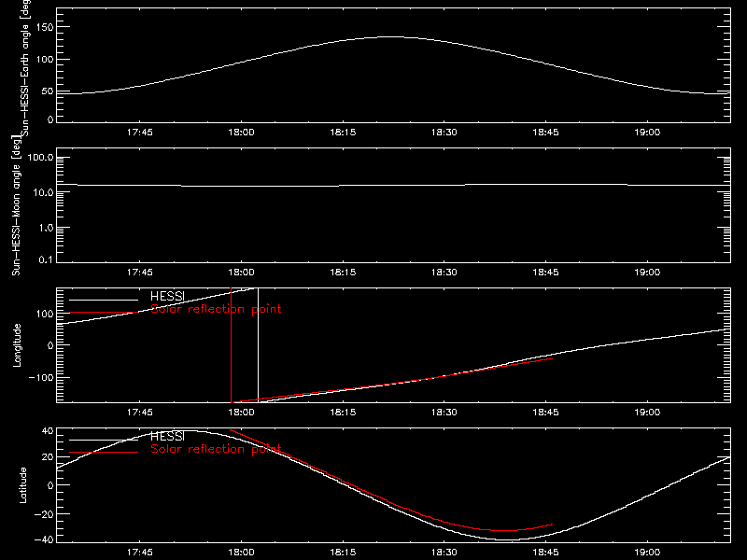This screenshot has width=747, height=560.
Task: Pick 18:45 under the Longitude plot
Action: [545, 413]
